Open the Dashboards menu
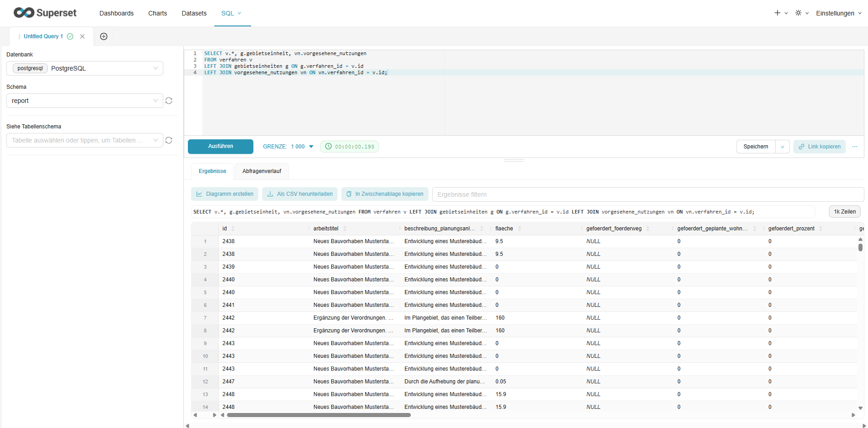Viewport: 868px width, 428px height. pos(116,13)
